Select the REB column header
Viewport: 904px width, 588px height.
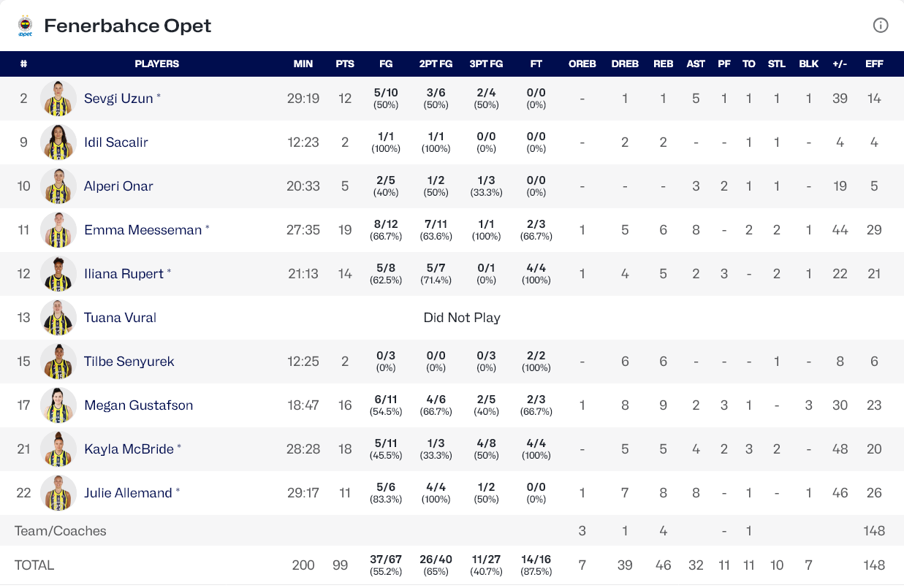[664, 64]
